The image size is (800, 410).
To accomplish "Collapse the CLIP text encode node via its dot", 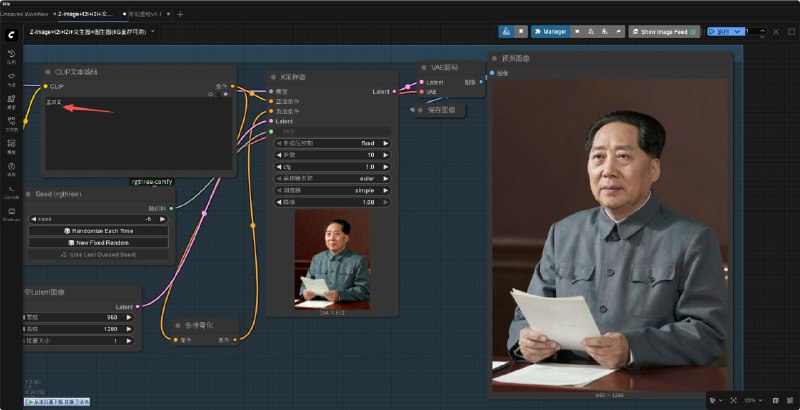I will pyautogui.click(x=48, y=72).
